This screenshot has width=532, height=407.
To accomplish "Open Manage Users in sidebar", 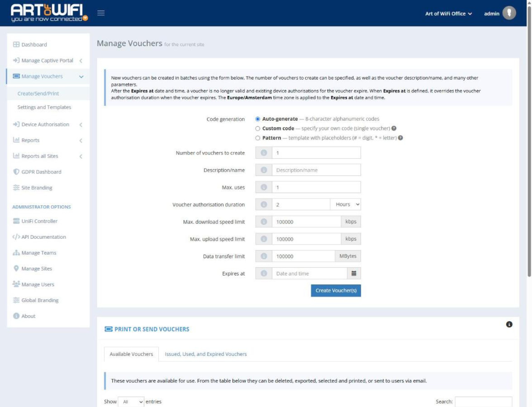I will (x=48, y=284).
